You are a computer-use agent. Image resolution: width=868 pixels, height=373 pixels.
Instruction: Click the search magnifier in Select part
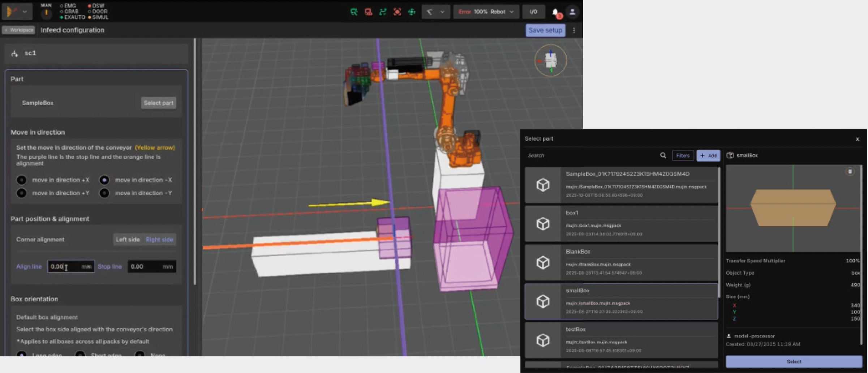[663, 155]
